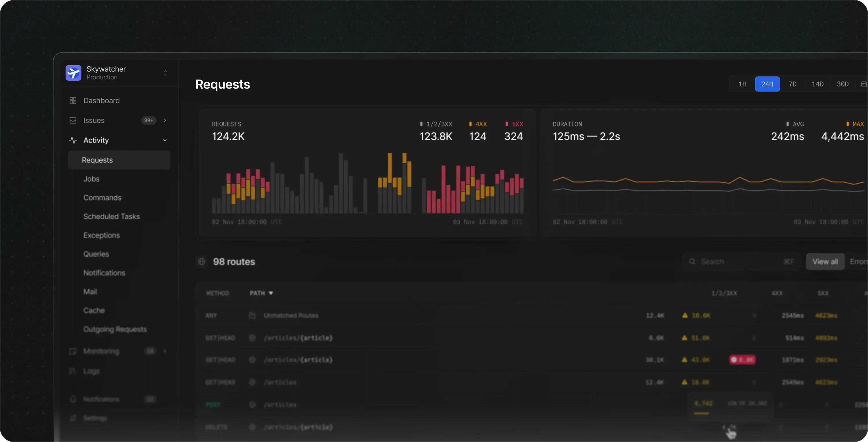Viewport: 868px width, 442px height.
Task: Click the METHOD column header
Action: pyautogui.click(x=217, y=293)
